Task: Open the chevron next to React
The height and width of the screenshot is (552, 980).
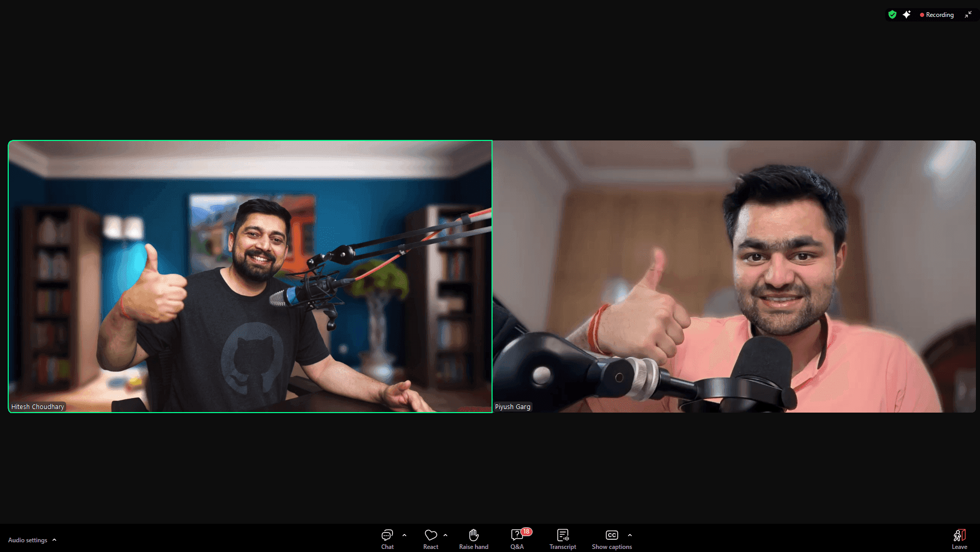Action: 445,534
